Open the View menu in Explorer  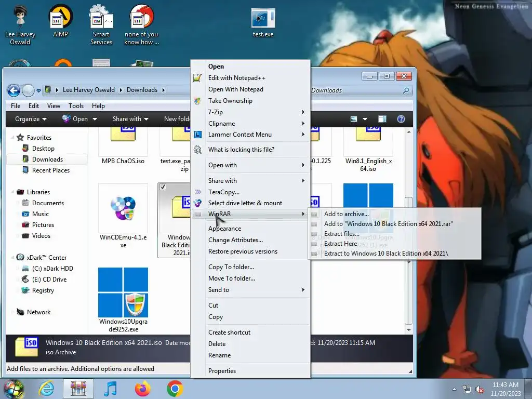click(x=54, y=106)
